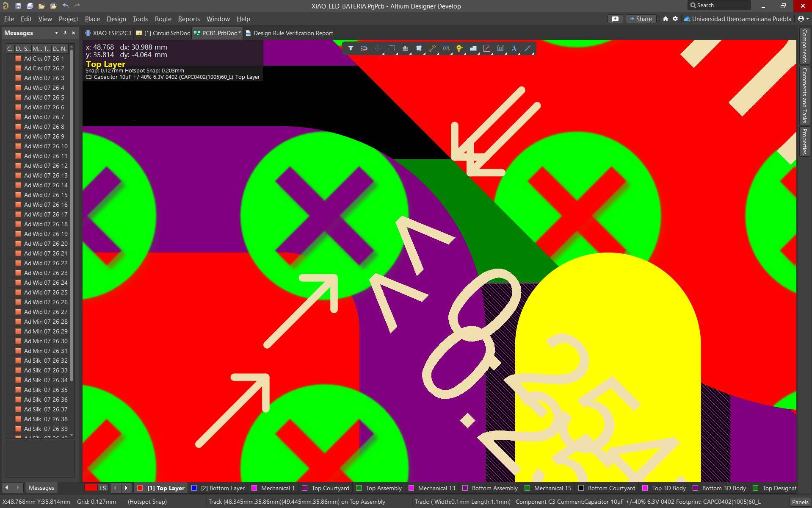Open the notifications chat icon
The image size is (812, 508).
coord(615,19)
